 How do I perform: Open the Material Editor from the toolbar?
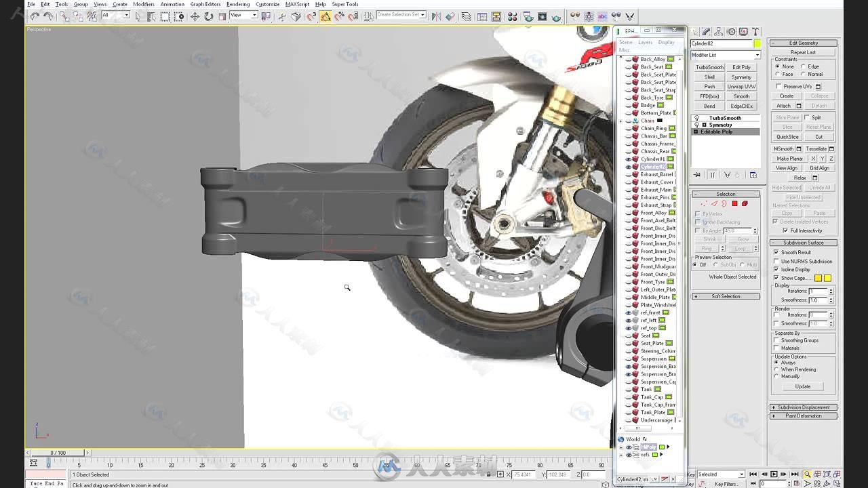(x=513, y=16)
